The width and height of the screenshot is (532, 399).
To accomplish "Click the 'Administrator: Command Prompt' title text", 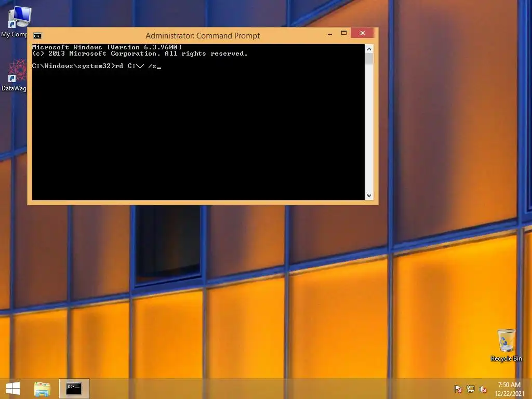I will [203, 36].
